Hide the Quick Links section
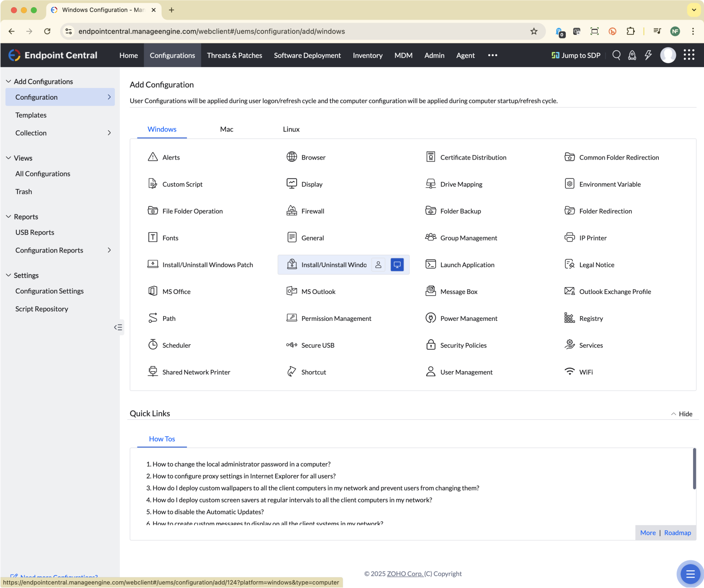 click(x=682, y=414)
